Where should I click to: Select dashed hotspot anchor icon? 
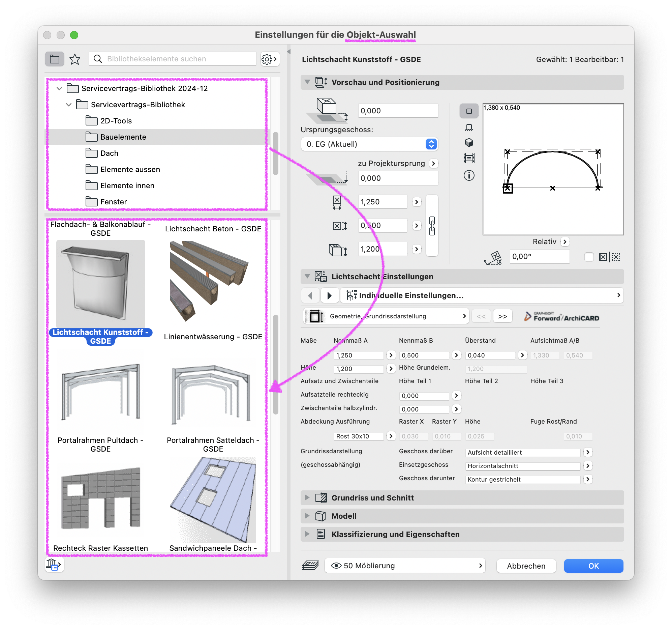(616, 257)
